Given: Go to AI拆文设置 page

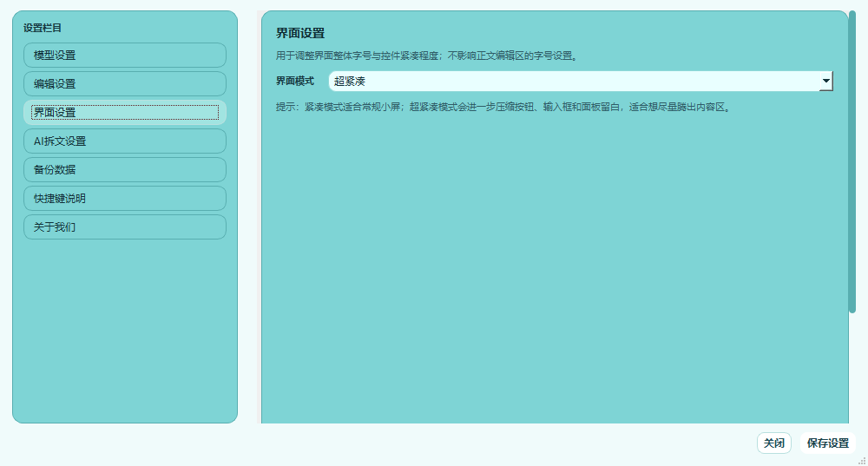Looking at the screenshot, I should point(124,141).
